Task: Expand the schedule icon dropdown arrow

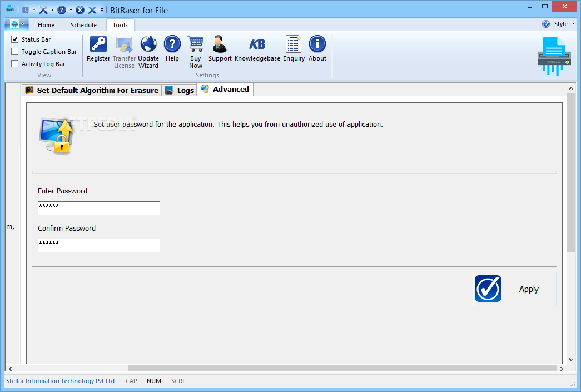Action: click(34, 10)
